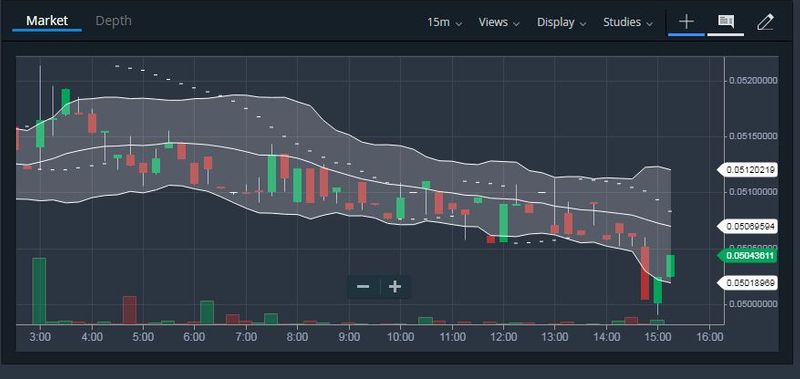The width and height of the screenshot is (800, 379).
Task: Open the Studies dropdown
Action: (628, 22)
